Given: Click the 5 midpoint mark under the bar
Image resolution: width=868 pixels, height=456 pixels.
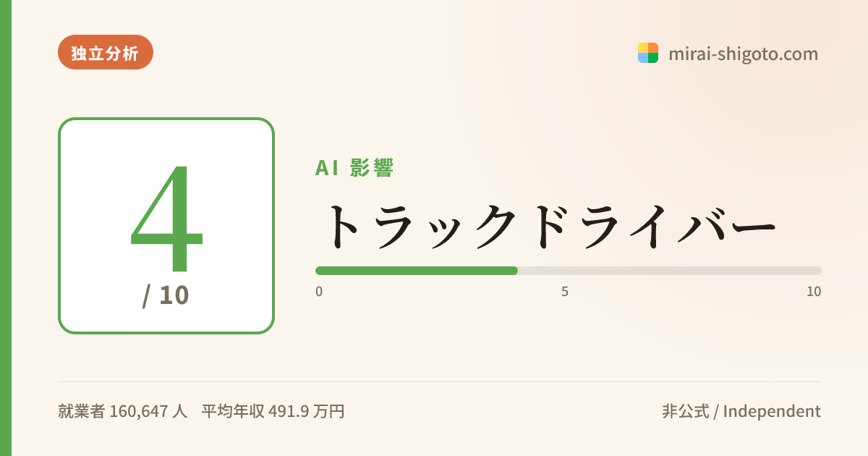Looking at the screenshot, I should pos(565,292).
